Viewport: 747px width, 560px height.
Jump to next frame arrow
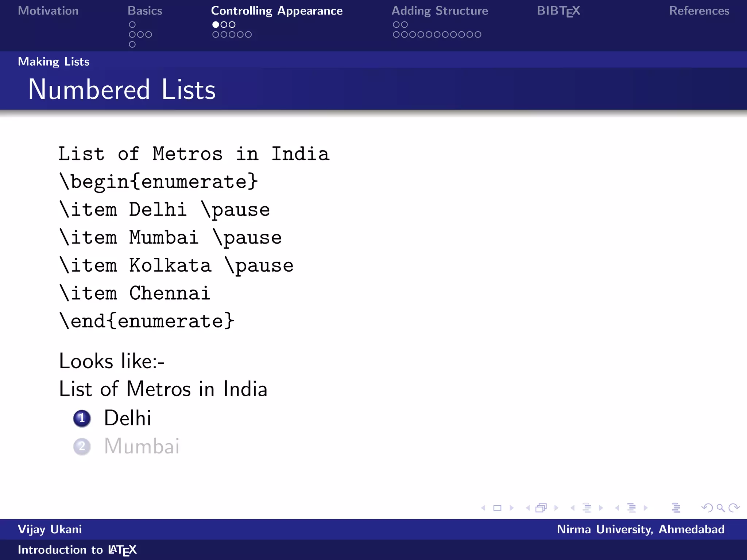click(556, 508)
